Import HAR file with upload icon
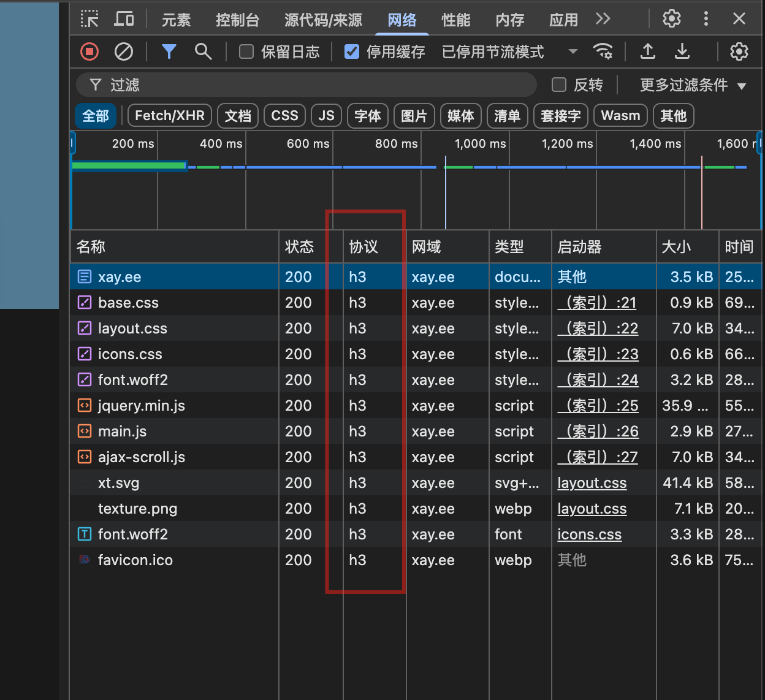The width and height of the screenshot is (765, 700). coord(648,51)
